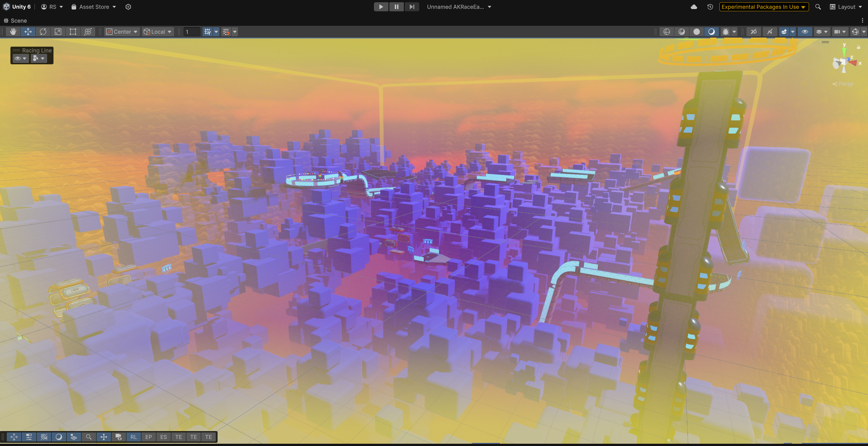This screenshot has width=868, height=446.
Task: Select the Scale tool
Action: pos(58,32)
